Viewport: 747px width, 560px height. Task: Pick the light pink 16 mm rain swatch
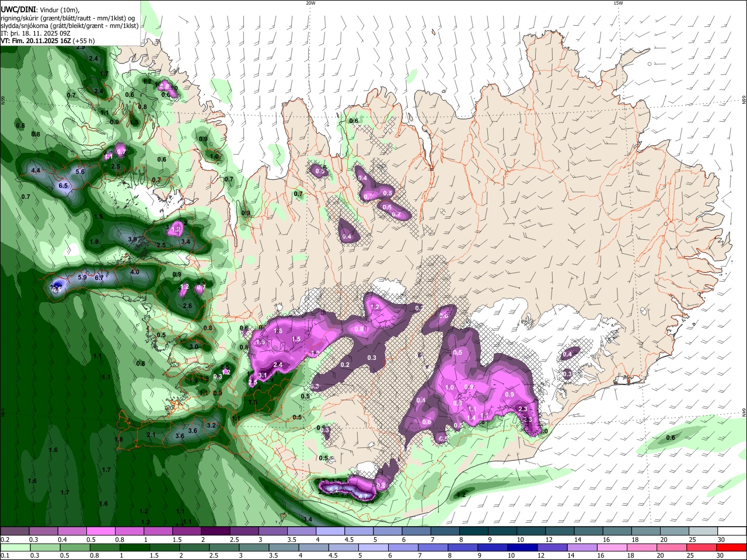point(612,548)
